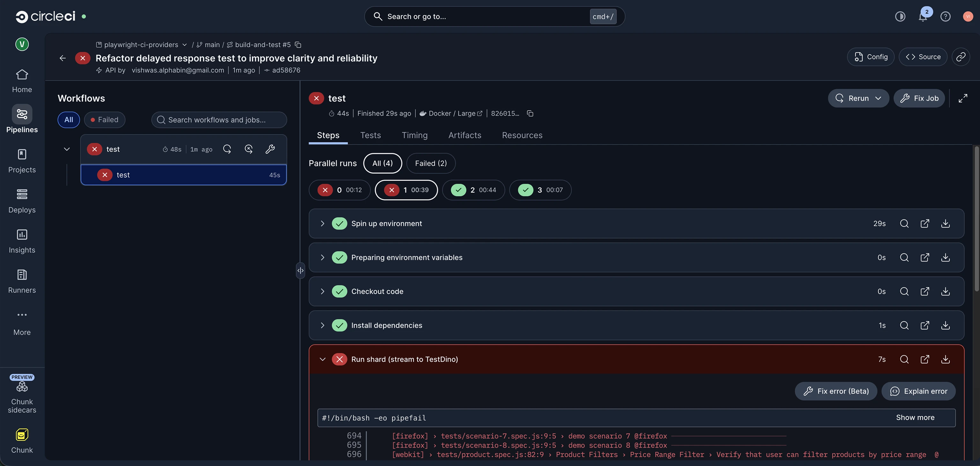The image size is (980, 466).
Task: Select parallel run 2
Action: coord(473,190)
